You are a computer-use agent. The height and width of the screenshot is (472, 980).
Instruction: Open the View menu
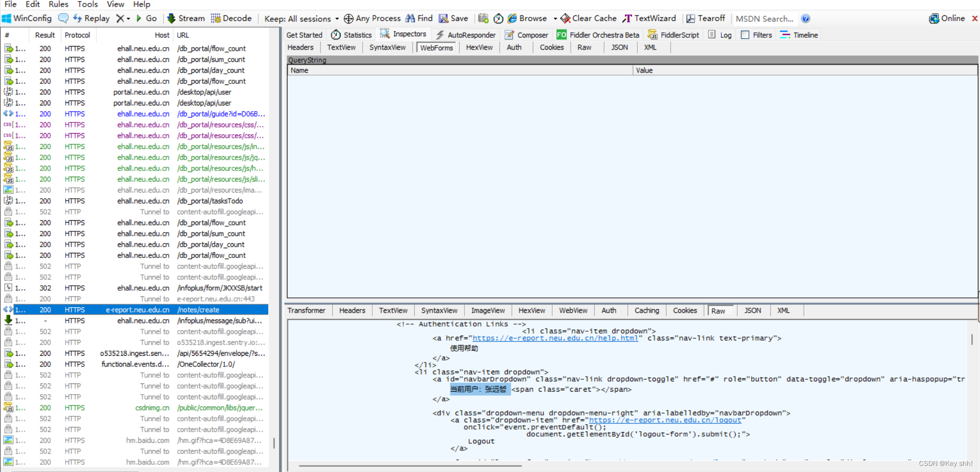[115, 5]
